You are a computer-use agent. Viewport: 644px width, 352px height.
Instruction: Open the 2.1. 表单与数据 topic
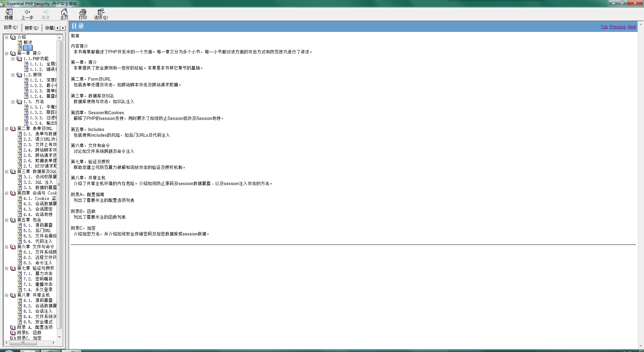(40, 134)
